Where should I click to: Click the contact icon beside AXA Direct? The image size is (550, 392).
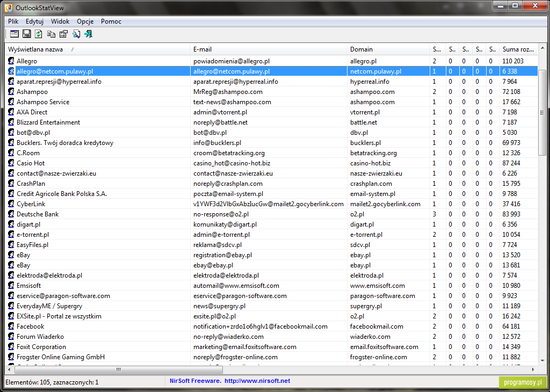(11, 112)
